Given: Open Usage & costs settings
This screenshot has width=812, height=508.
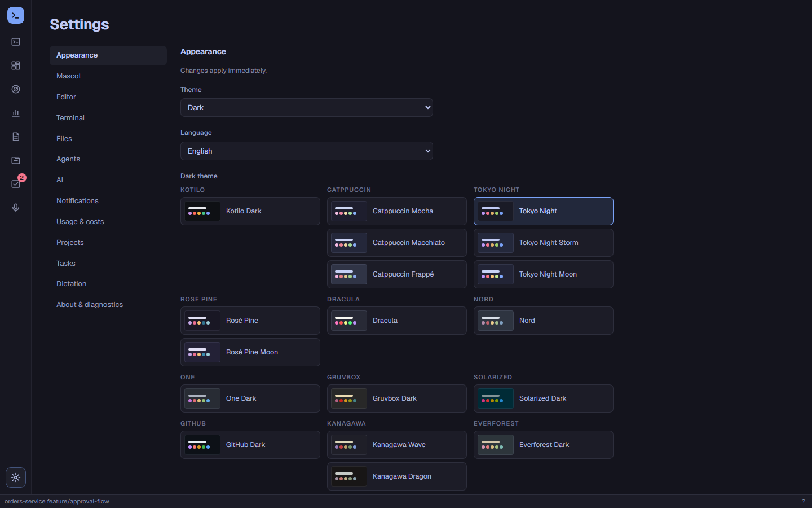Looking at the screenshot, I should click(x=108, y=222).
